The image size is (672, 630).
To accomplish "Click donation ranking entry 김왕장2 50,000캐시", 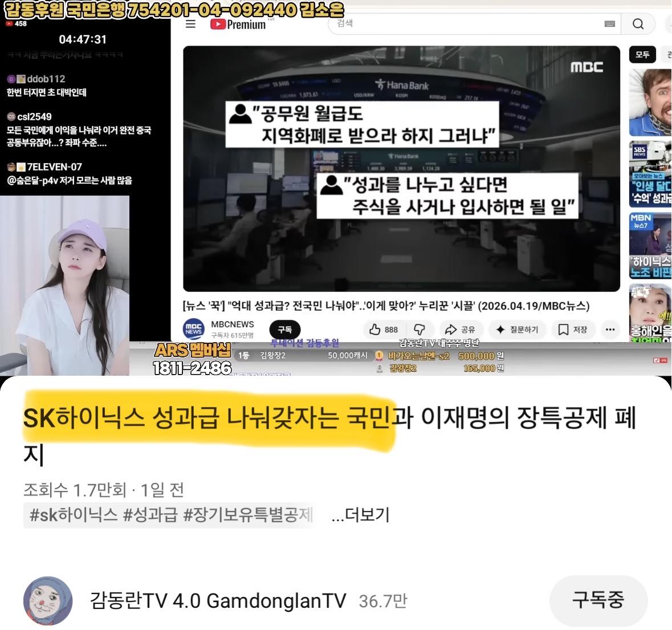I will 303,355.
